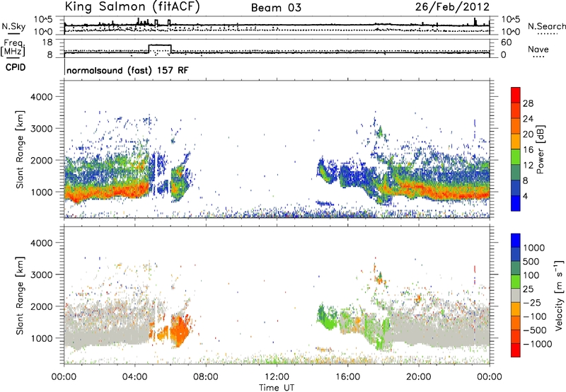Click the 'CPID' label
The image size is (566, 392).
point(16,67)
